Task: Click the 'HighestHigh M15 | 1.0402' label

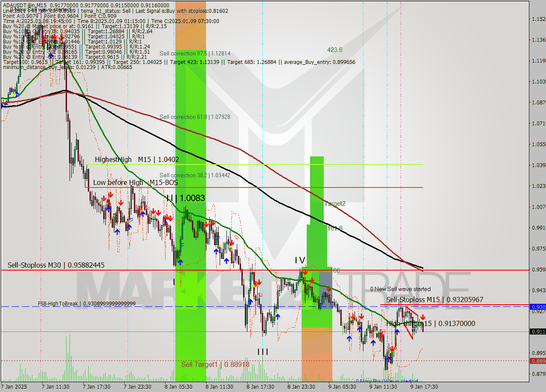Action: click(137, 159)
